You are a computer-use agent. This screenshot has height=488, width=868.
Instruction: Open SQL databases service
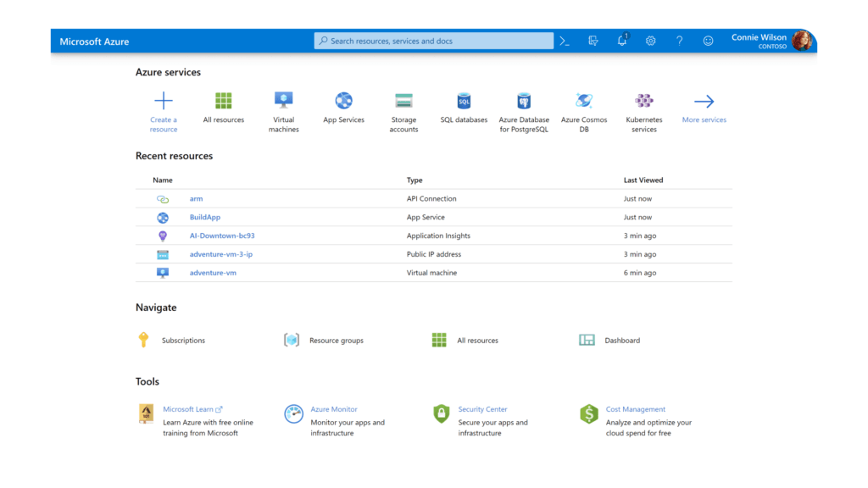464,101
